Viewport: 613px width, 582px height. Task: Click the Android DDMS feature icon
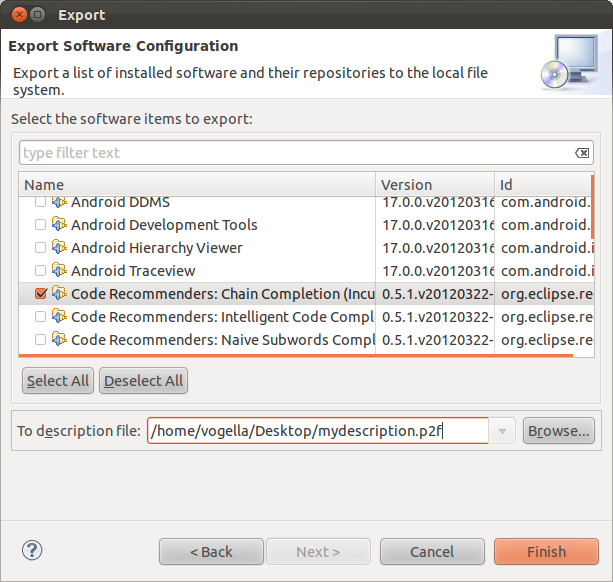pos(59,202)
